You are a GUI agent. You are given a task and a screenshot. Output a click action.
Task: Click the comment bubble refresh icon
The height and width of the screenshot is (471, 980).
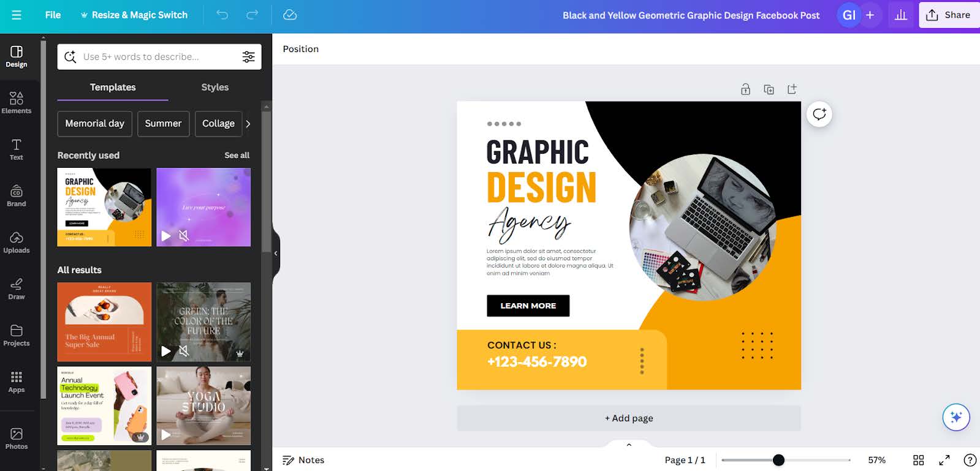tap(819, 115)
